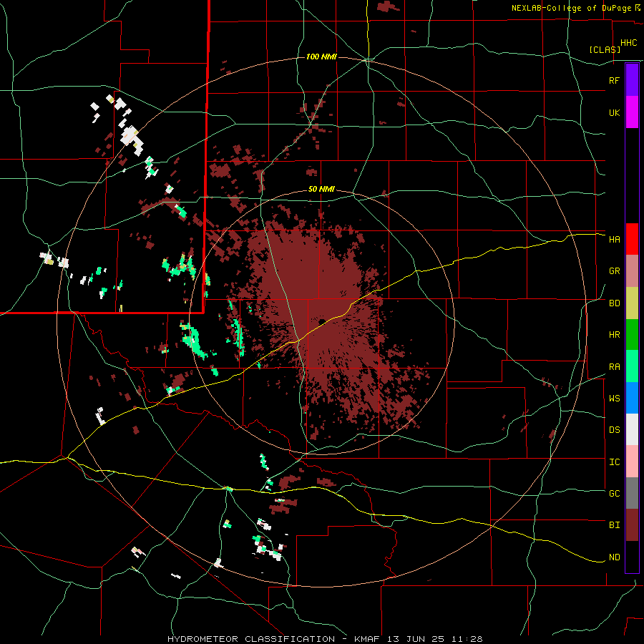This screenshot has width=644, height=644.
Task: Click the pink IC ice crystals swatch
Action: (632, 462)
